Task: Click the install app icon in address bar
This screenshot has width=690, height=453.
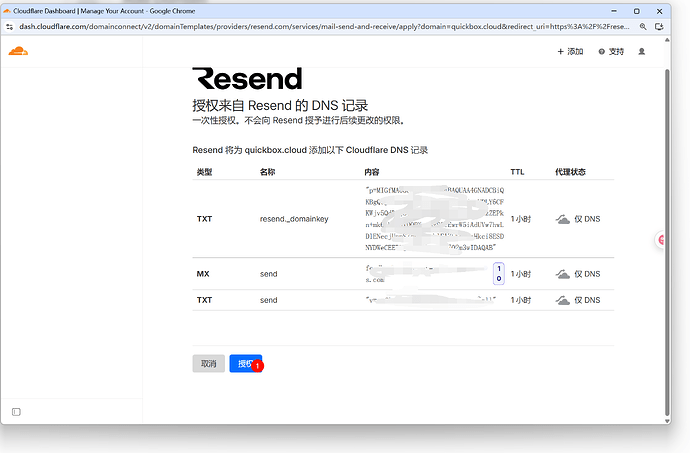Action: [659, 27]
